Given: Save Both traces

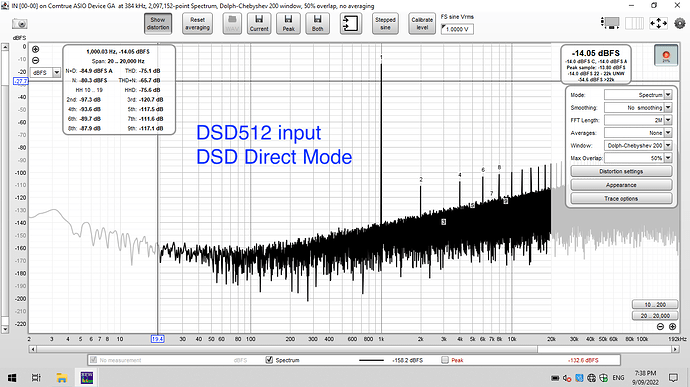Looking at the screenshot, I should point(318,23).
